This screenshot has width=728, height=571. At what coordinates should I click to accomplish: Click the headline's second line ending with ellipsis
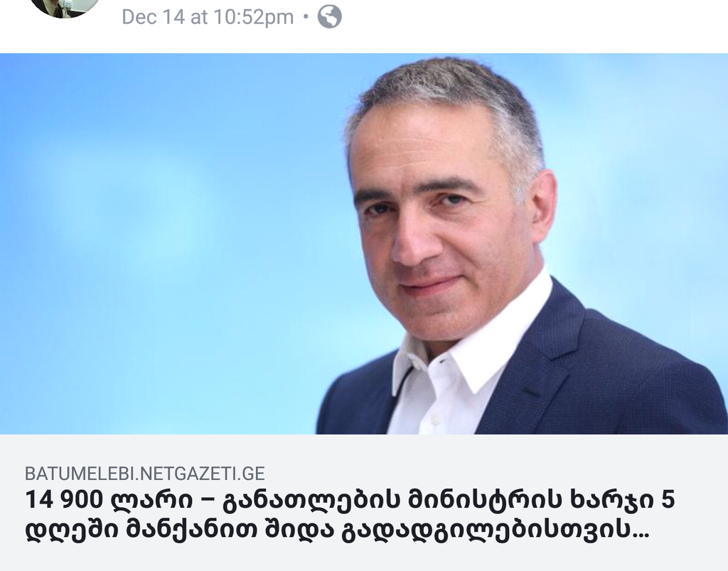337,530
